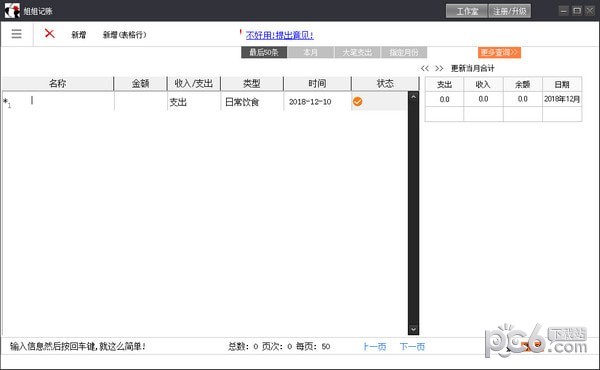The width and height of the screenshot is (600, 370).
Task: Click the scrollbar up arrow
Action: pos(413,97)
